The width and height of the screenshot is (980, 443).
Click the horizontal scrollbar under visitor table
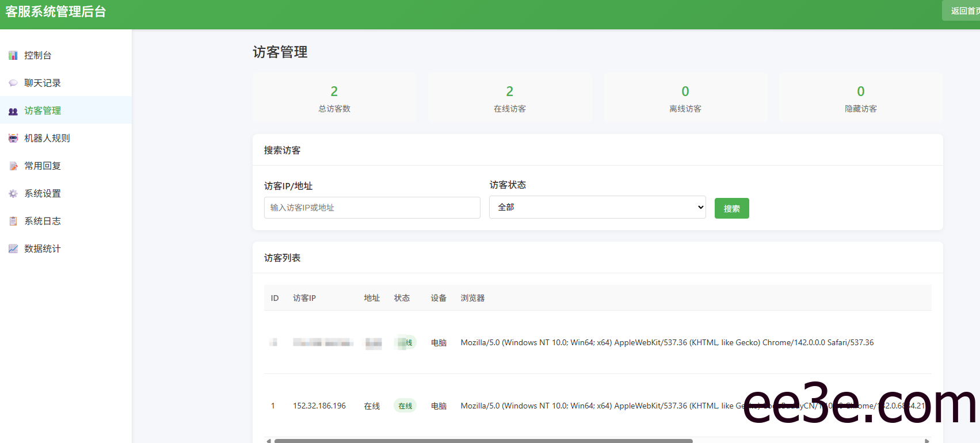pyautogui.click(x=483, y=441)
